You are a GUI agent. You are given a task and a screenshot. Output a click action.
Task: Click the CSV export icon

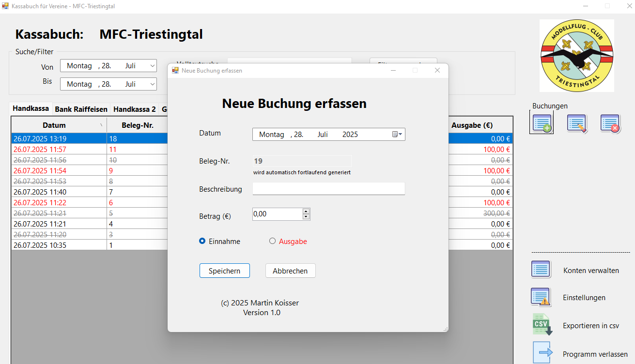(542, 325)
